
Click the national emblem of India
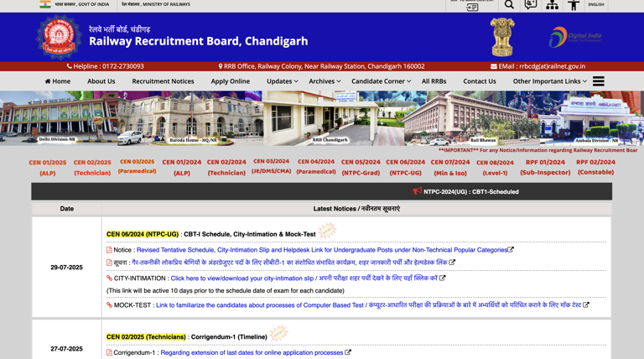click(502, 37)
